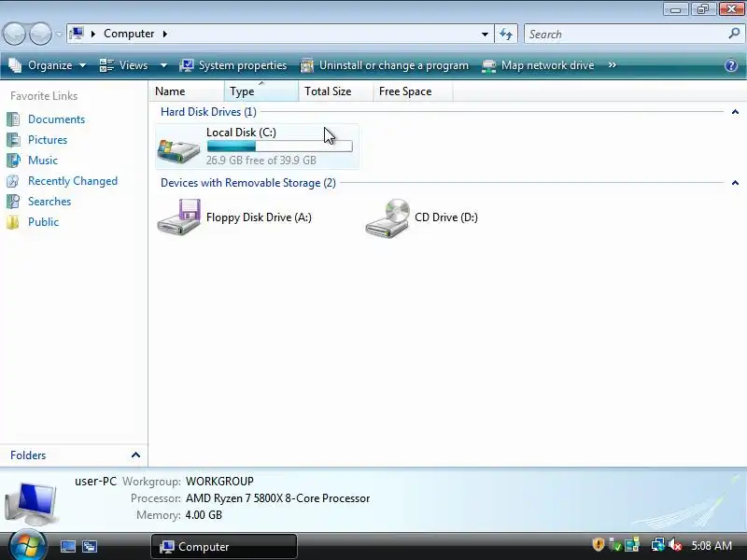Click Show Desktop quick launch icon
Screen dimensions: 747x560
click(67, 546)
